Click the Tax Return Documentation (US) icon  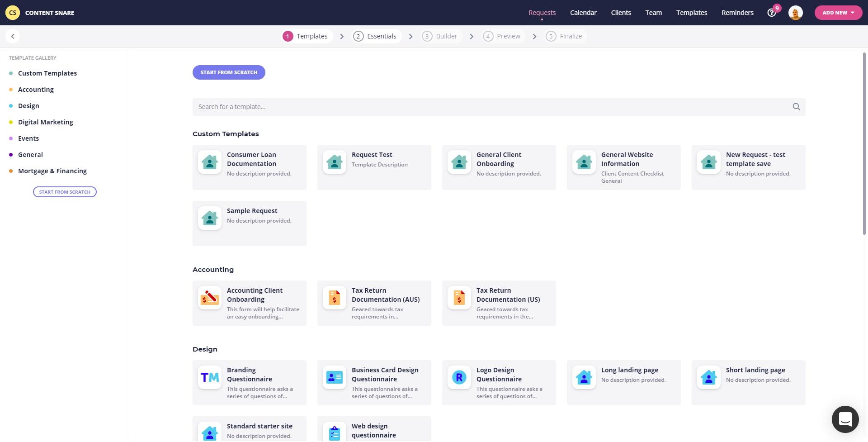click(459, 298)
